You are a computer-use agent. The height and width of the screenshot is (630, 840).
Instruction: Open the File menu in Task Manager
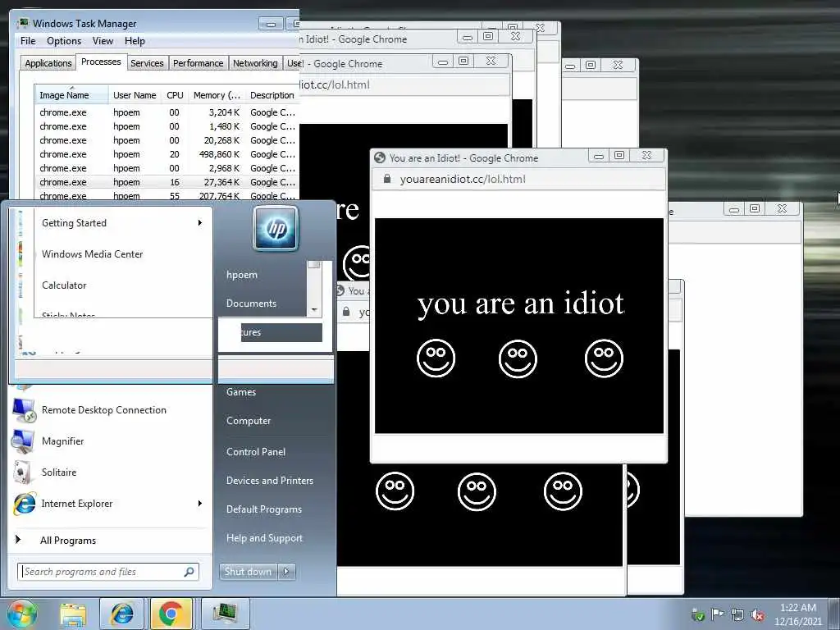(28, 41)
